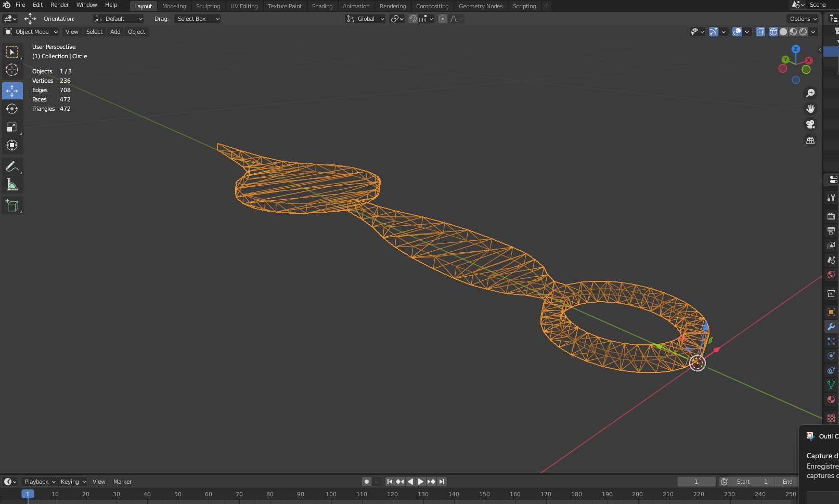Viewport: 839px width, 504px height.
Task: Add a new workspace with plus button
Action: tap(547, 6)
